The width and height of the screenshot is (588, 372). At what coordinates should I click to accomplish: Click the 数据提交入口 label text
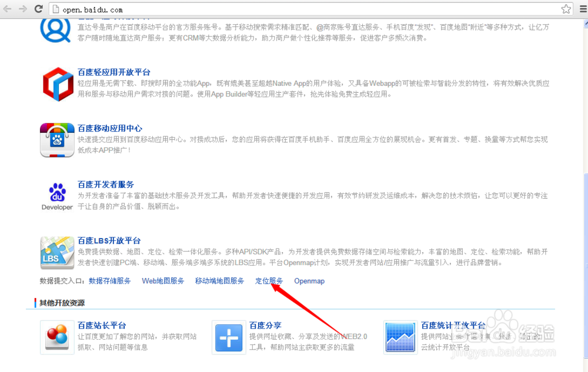[62, 281]
